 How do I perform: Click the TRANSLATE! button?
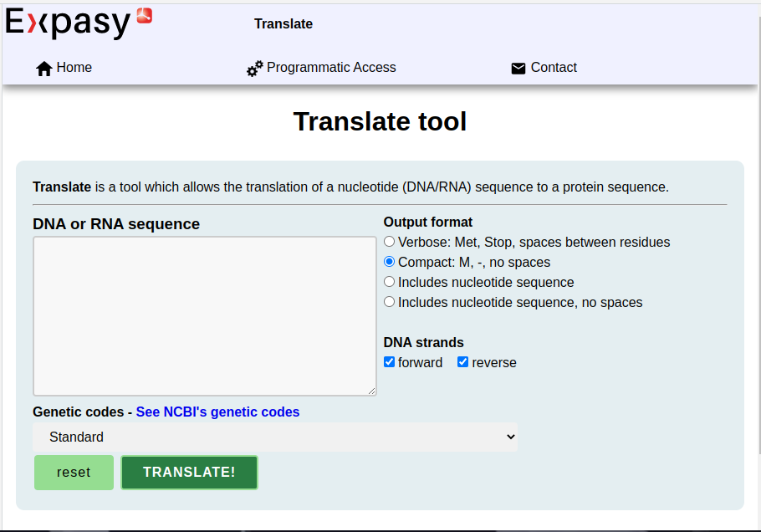click(x=189, y=473)
